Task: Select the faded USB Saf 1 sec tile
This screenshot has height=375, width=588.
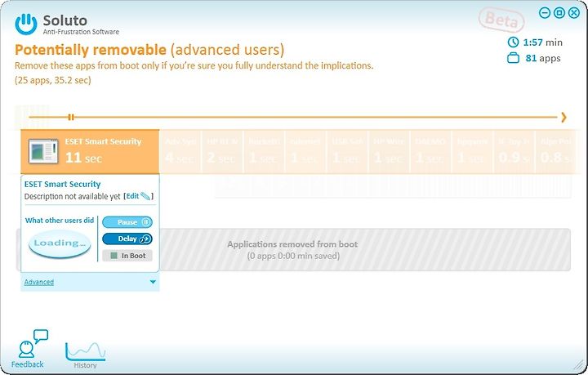Action: 347,151
